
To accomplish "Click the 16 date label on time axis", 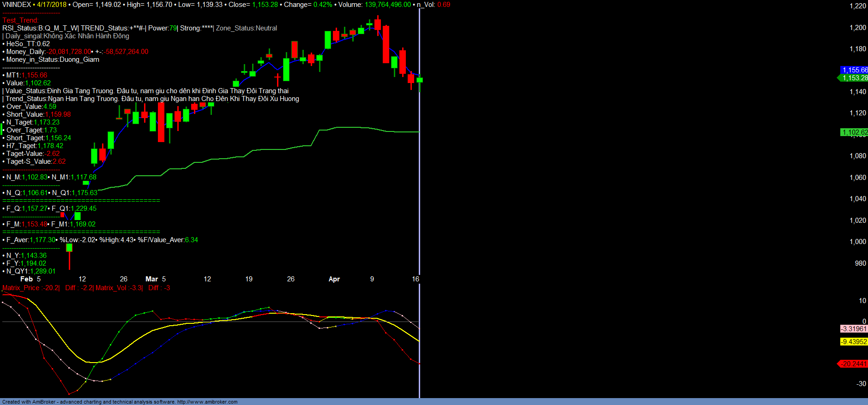I will pyautogui.click(x=416, y=279).
